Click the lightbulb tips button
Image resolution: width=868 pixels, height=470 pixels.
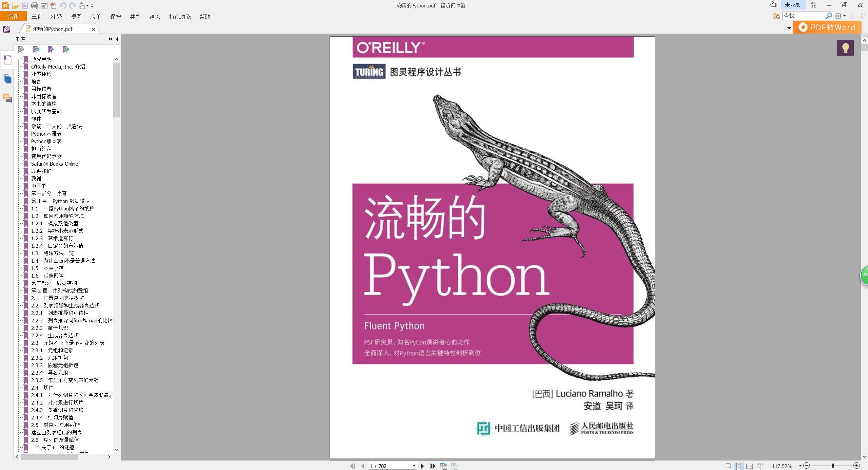click(x=845, y=48)
